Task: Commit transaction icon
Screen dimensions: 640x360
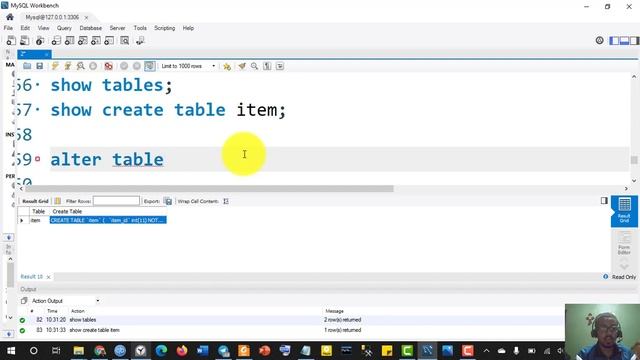Action: (124, 66)
